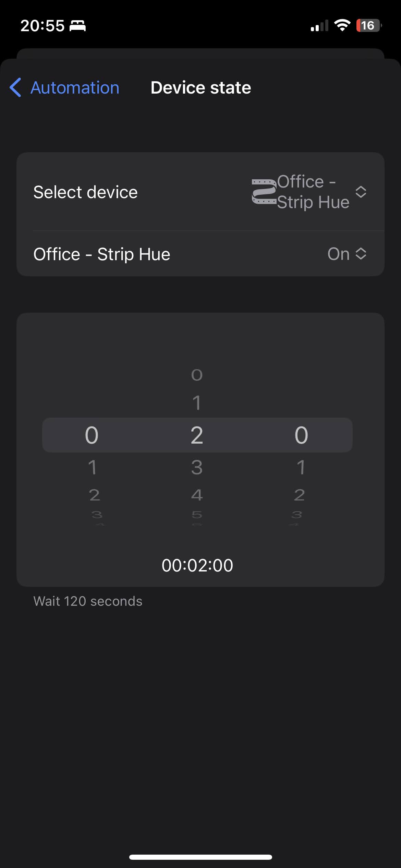401x868 pixels.
Task: Select 1 in the seconds wheel
Action: tap(301, 467)
